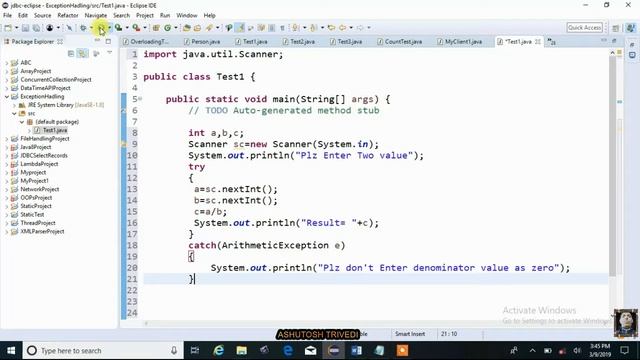The height and width of the screenshot is (360, 640).
Task: Click Smart Insert in status bar
Action: click(x=410, y=334)
